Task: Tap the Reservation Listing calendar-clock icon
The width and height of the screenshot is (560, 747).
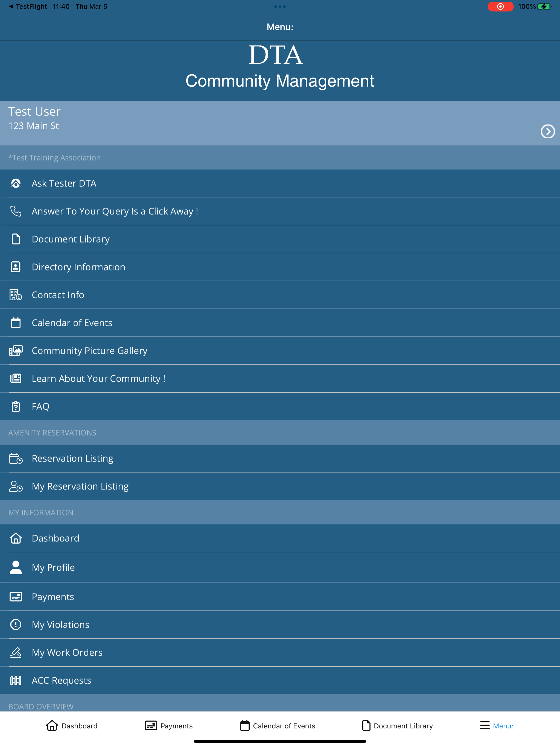Action: 16,458
